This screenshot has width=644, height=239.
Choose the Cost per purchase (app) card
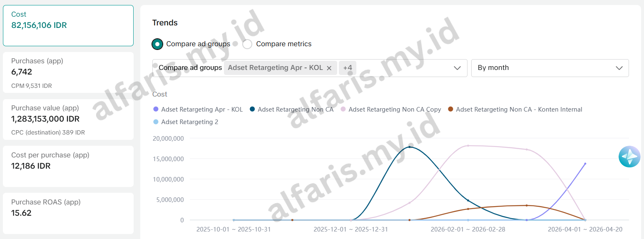click(x=68, y=166)
